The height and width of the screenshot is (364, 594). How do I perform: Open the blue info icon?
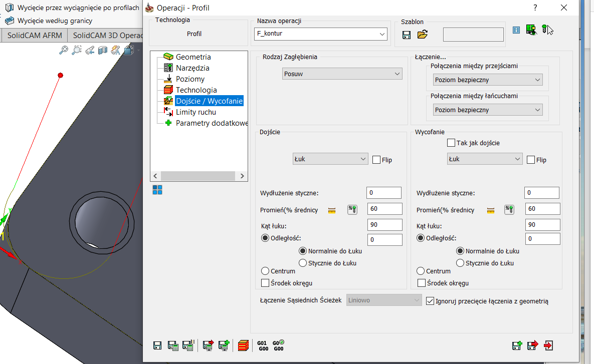tap(516, 30)
